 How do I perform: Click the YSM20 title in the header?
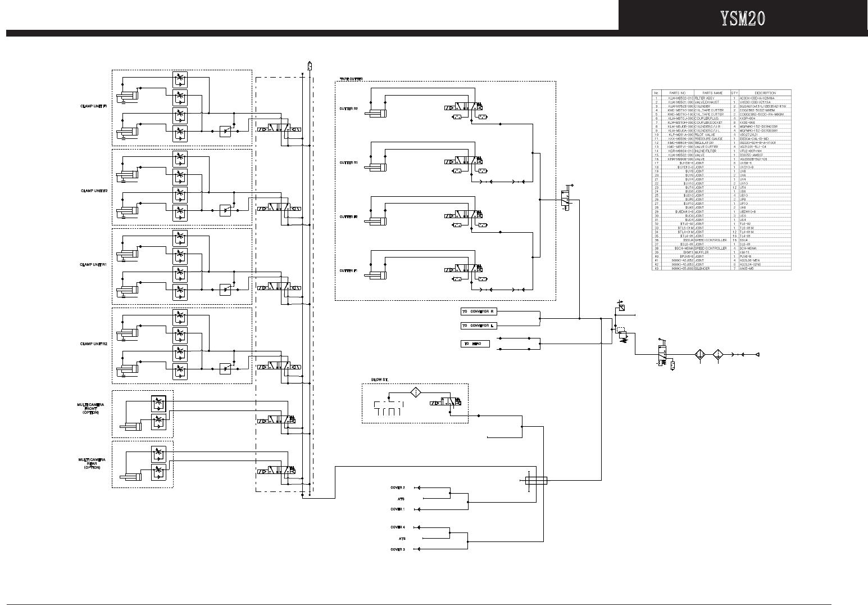point(743,19)
